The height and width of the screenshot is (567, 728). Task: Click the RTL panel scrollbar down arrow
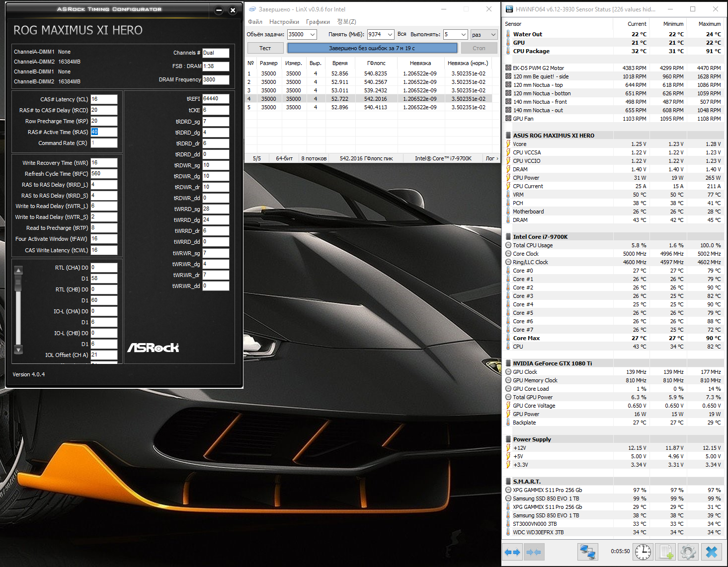tap(18, 350)
